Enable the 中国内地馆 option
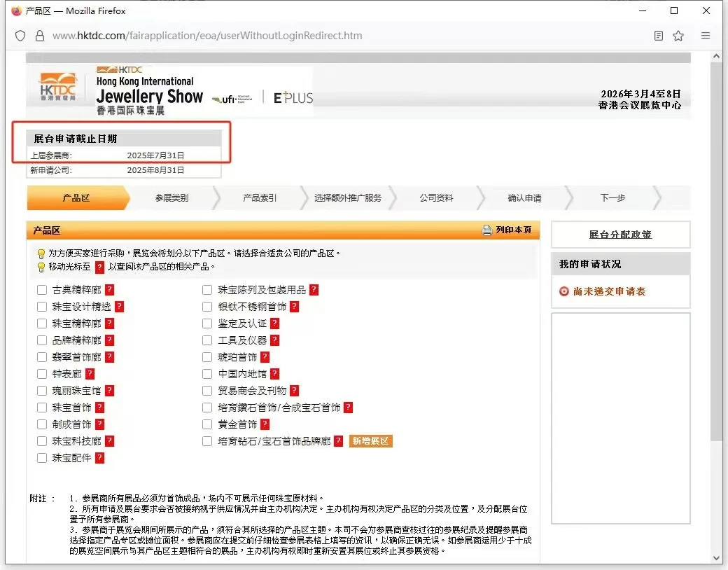This screenshot has width=728, height=570. (207, 372)
